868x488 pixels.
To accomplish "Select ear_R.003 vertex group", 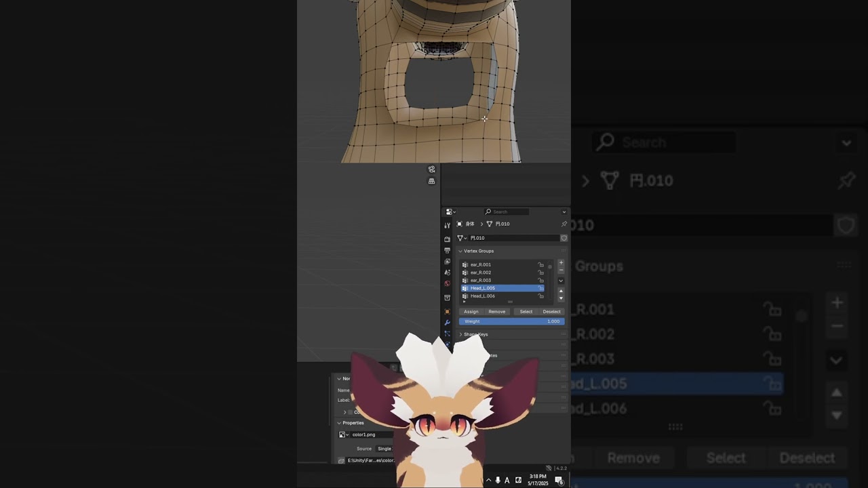I will (501, 281).
